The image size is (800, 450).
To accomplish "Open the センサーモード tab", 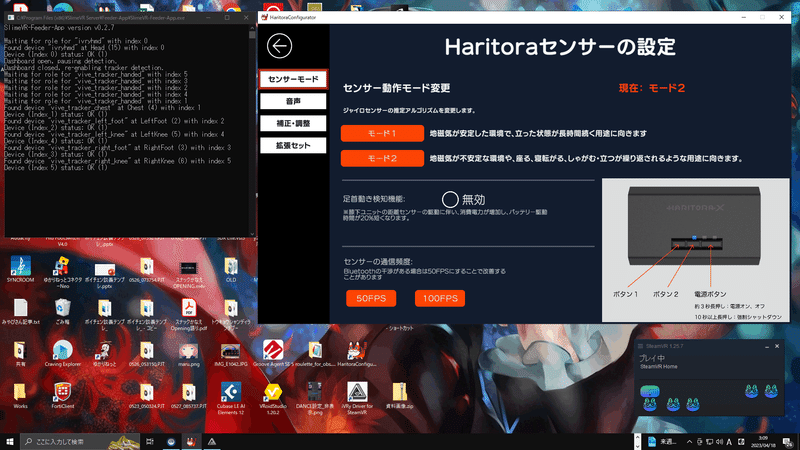I will pyautogui.click(x=293, y=79).
